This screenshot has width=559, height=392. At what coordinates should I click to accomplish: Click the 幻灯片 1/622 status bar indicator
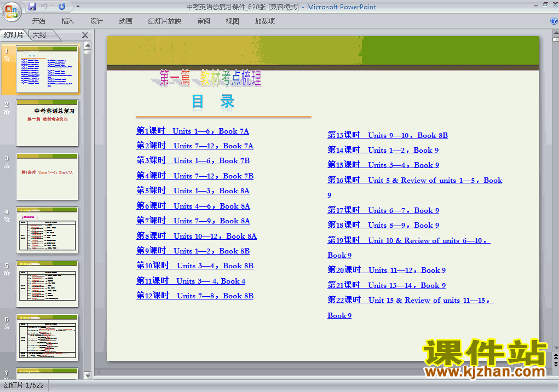pyautogui.click(x=24, y=385)
